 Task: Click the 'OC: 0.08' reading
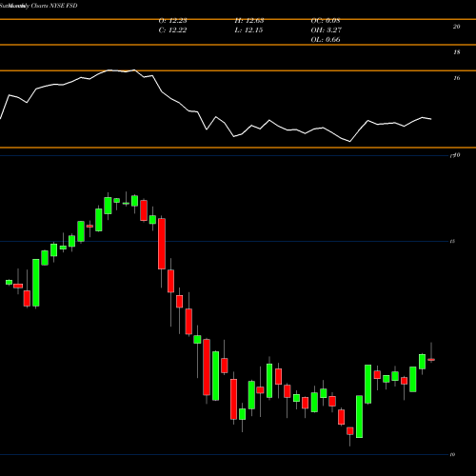pos(326,21)
